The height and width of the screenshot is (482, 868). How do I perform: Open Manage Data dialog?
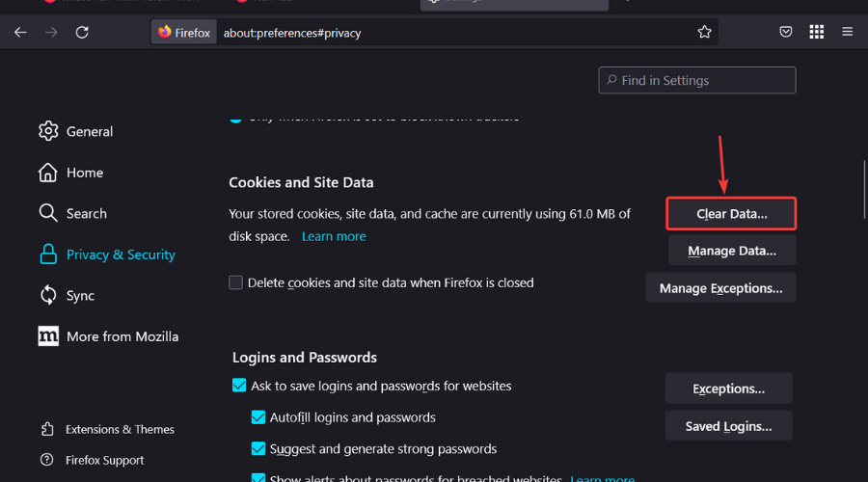732,251
